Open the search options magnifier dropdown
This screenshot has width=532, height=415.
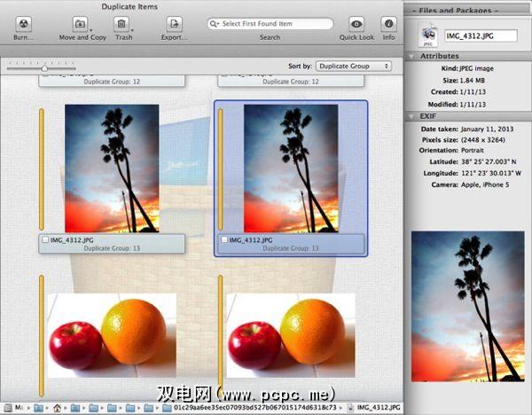(x=215, y=24)
